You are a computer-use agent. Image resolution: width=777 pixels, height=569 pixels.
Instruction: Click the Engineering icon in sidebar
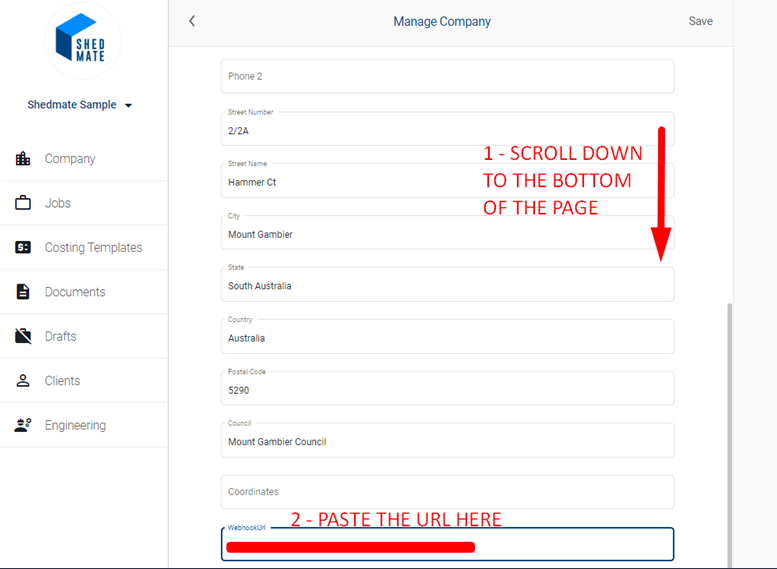click(x=23, y=425)
